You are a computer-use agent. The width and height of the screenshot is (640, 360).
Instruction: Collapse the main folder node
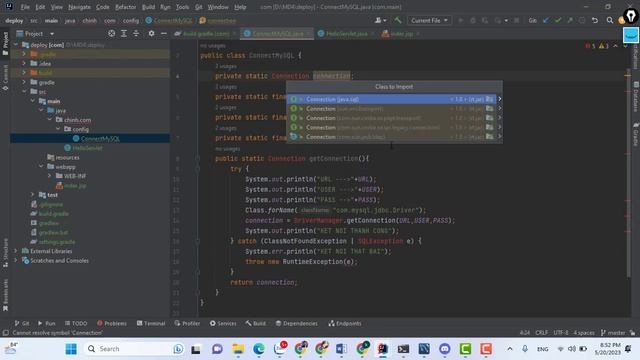click(x=33, y=101)
